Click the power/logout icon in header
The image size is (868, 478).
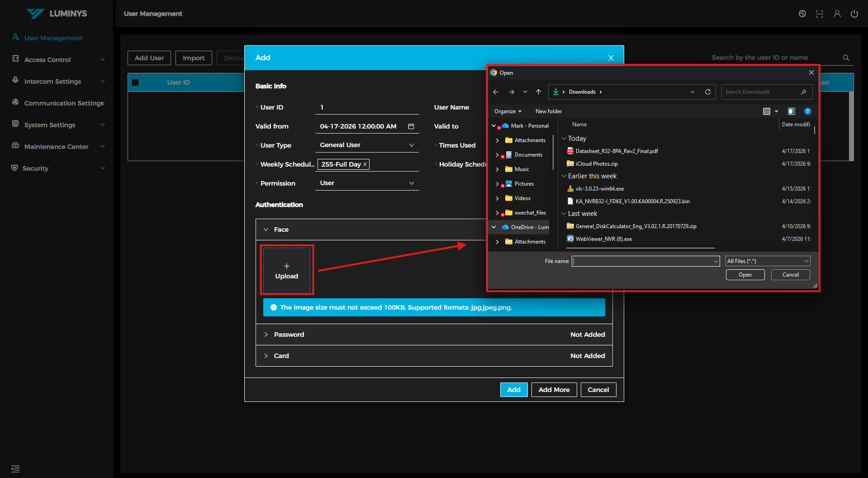854,14
